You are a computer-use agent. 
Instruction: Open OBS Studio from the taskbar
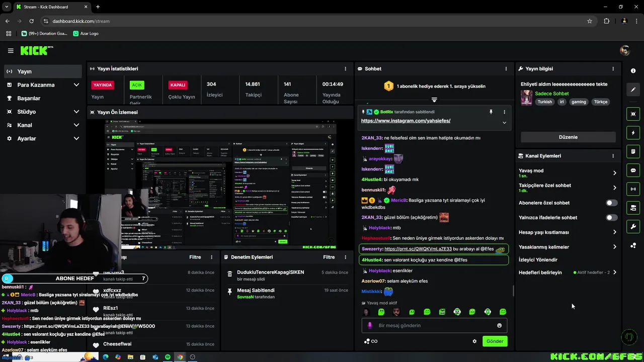(192, 357)
